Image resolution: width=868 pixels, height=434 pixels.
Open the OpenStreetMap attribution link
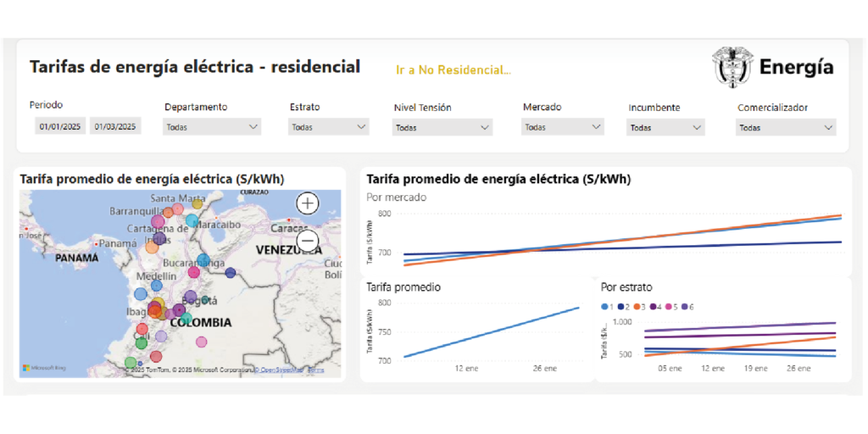[x=281, y=370]
